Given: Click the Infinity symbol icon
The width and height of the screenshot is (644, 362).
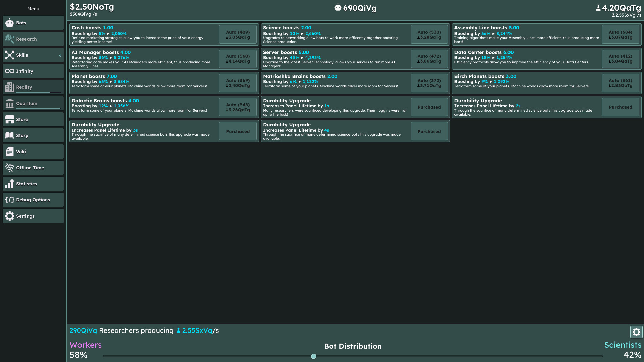Looking at the screenshot, I should [x=10, y=71].
